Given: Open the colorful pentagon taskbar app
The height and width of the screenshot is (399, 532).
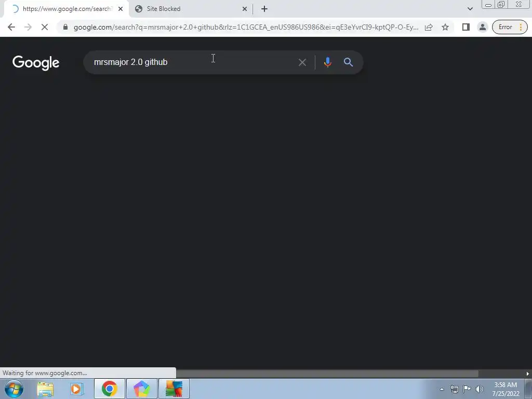Looking at the screenshot, I should 142,389.
